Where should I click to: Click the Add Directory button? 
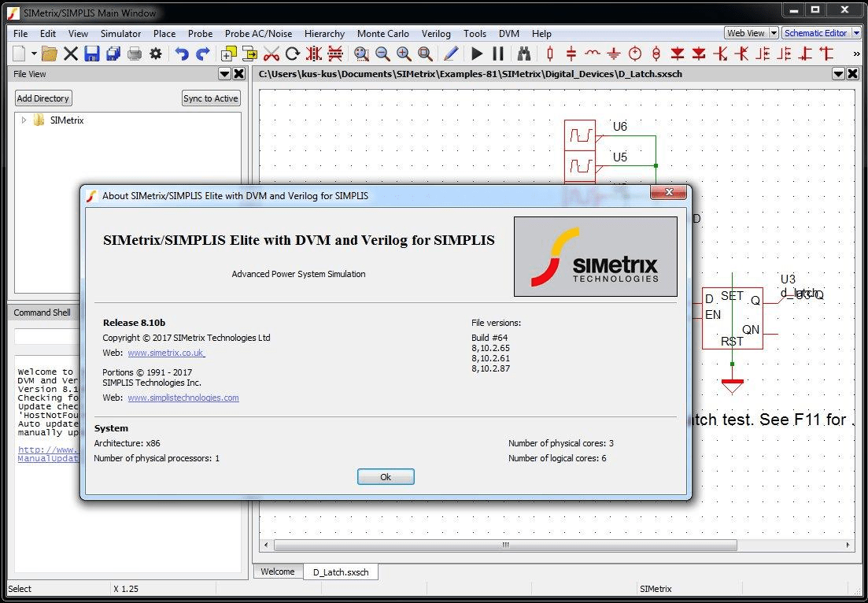(x=43, y=98)
